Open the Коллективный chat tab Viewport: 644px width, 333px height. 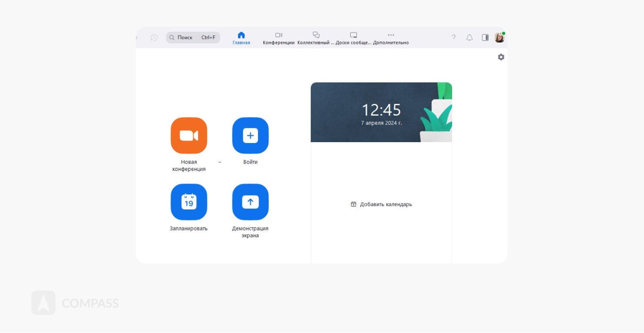click(x=316, y=38)
